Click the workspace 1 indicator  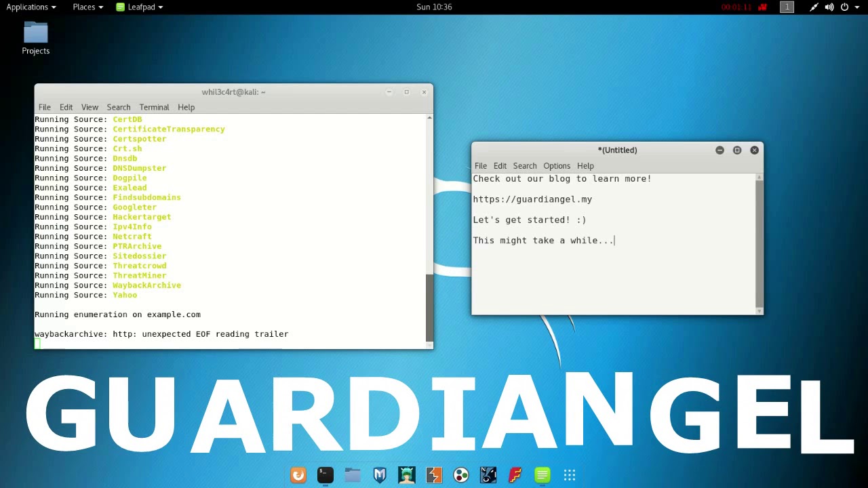[x=787, y=7]
